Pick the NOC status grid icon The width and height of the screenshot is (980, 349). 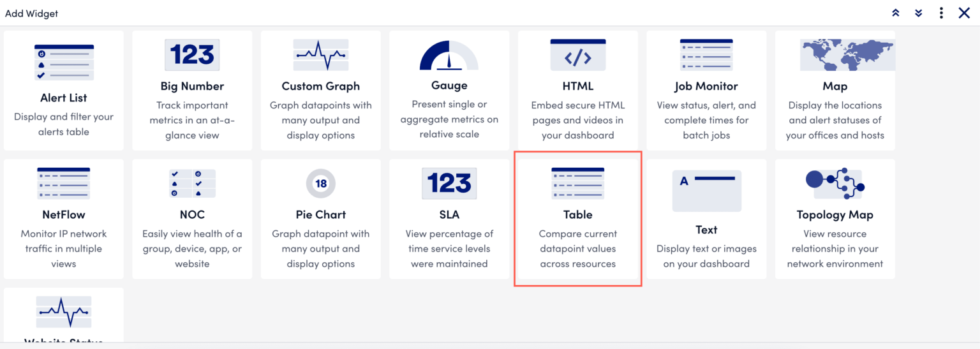(192, 183)
